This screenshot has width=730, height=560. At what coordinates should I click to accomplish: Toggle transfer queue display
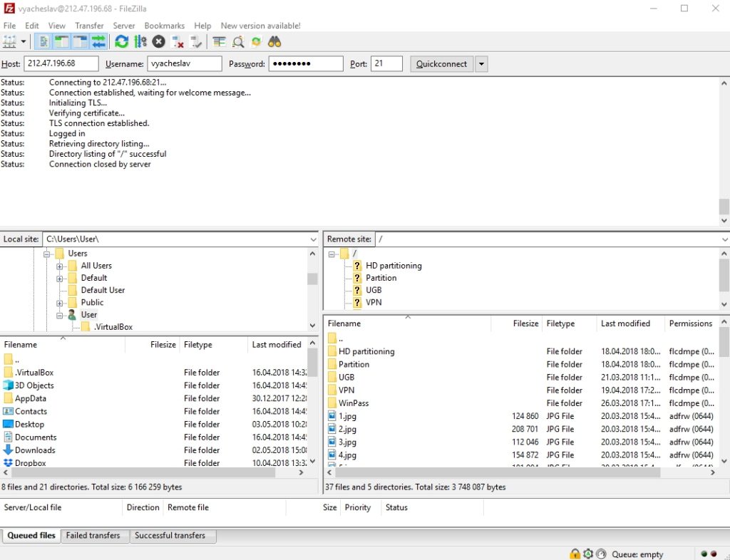point(98,42)
